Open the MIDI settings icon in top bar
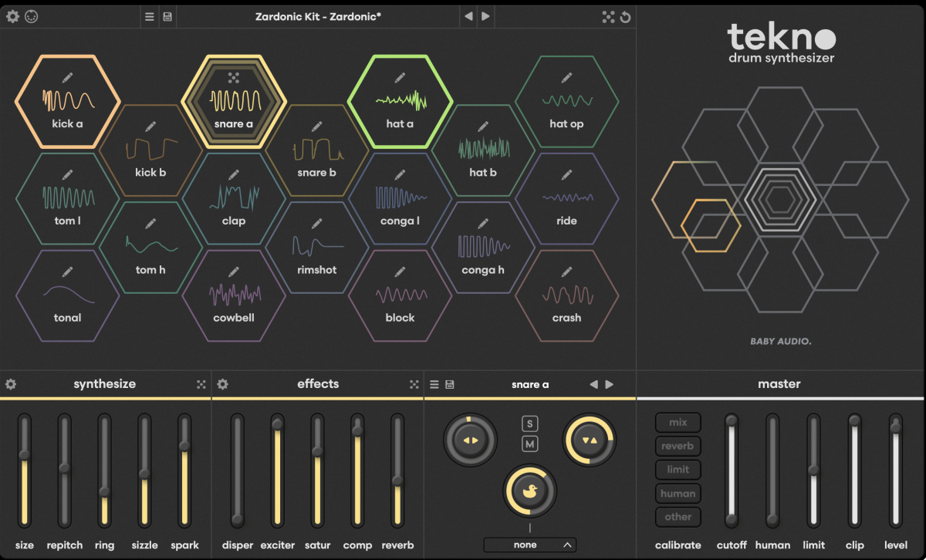 click(x=32, y=16)
